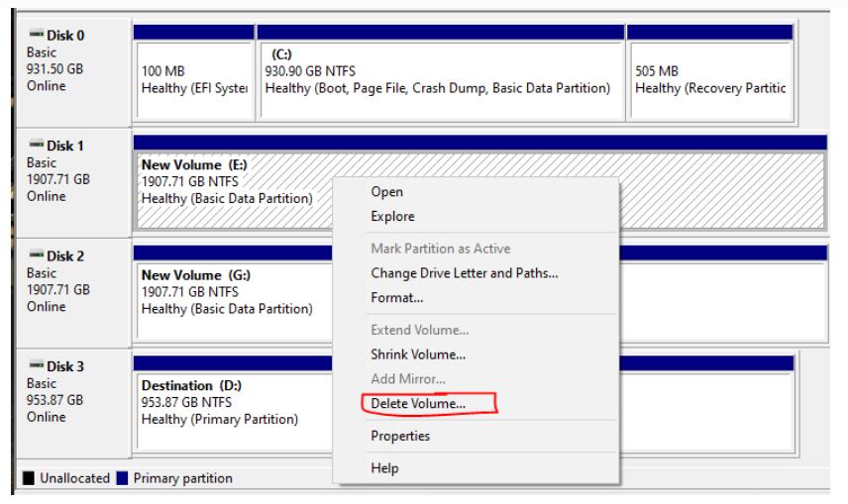Click Help in the context menu
The image size is (848, 504).
pos(384,468)
